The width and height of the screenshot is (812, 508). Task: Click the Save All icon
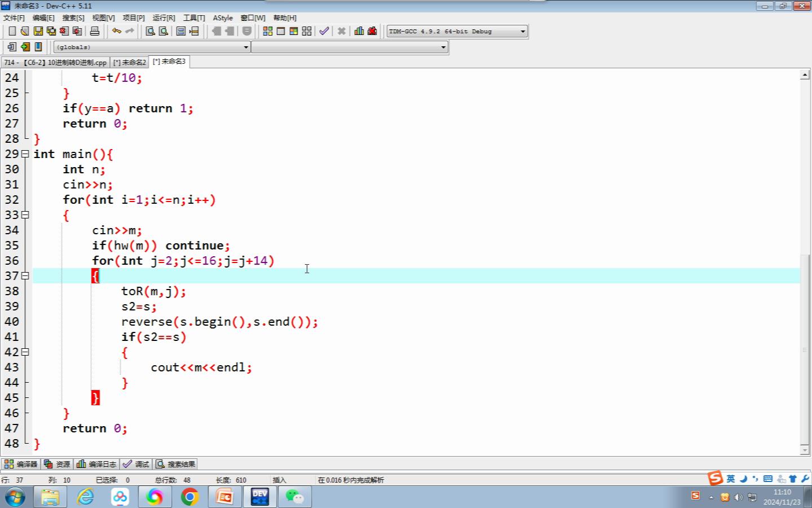pyautogui.click(x=51, y=31)
